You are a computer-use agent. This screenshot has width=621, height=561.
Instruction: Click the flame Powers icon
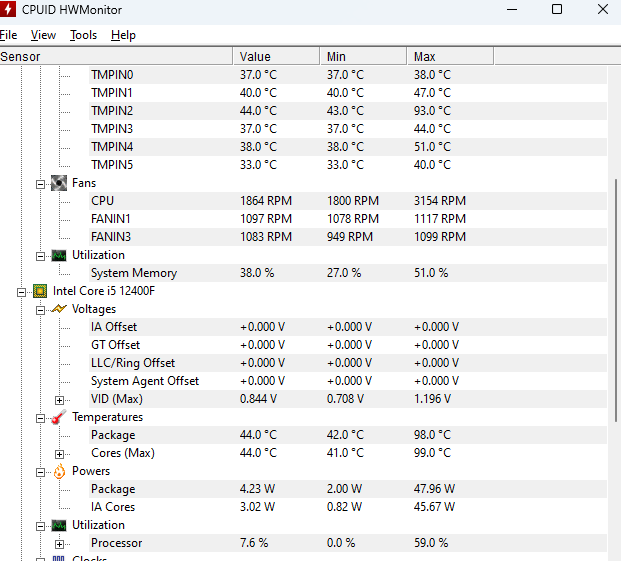59,471
